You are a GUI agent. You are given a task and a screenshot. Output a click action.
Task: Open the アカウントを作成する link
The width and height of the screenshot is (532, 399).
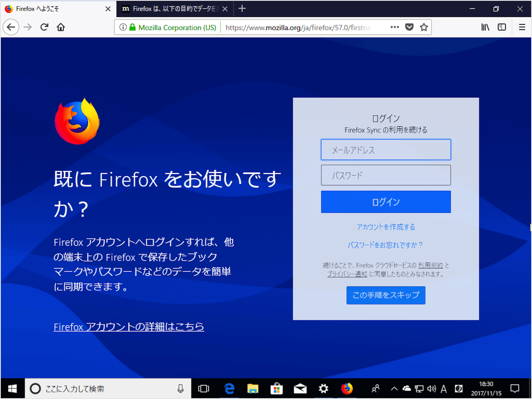click(x=386, y=227)
